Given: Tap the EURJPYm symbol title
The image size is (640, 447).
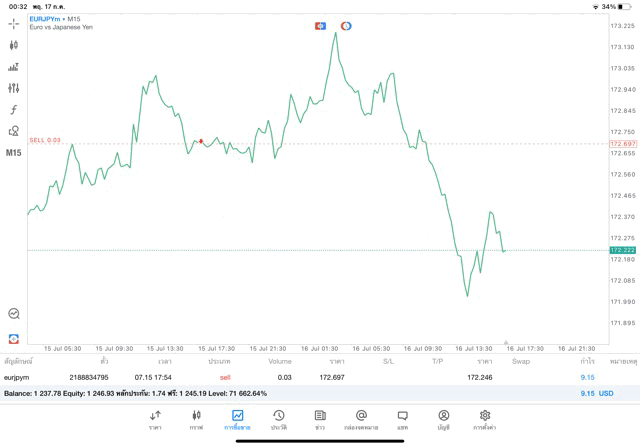Looking at the screenshot, I should [x=46, y=19].
